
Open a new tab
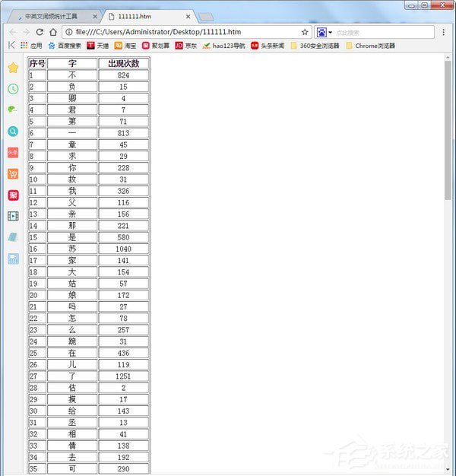pos(205,16)
